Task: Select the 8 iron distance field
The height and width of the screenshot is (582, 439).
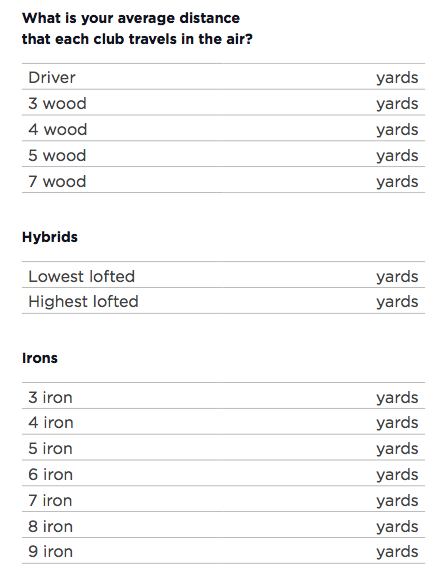Action: (223, 526)
